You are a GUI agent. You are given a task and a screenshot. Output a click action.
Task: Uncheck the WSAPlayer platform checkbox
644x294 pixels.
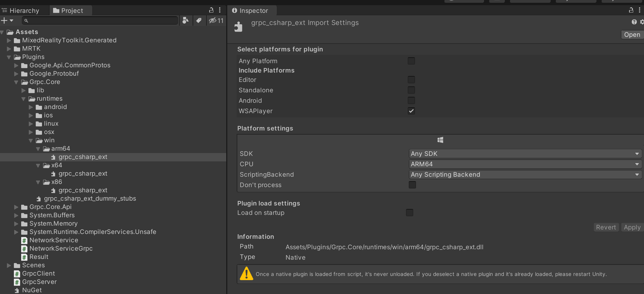point(411,111)
